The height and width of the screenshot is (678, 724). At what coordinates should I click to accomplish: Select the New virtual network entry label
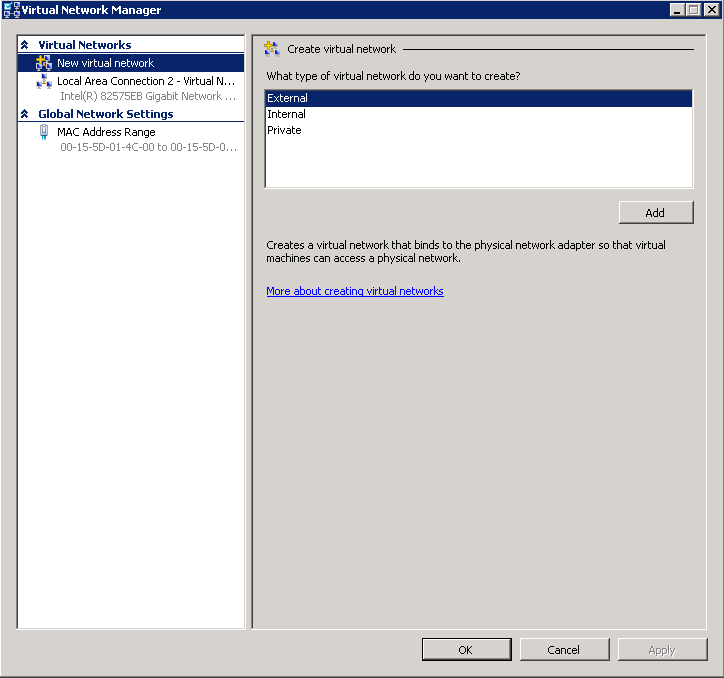coord(105,63)
